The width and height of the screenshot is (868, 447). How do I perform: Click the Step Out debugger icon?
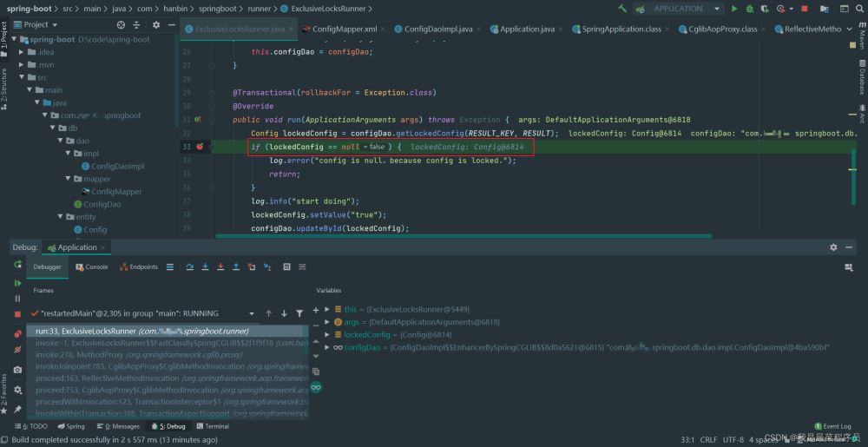coord(236,266)
